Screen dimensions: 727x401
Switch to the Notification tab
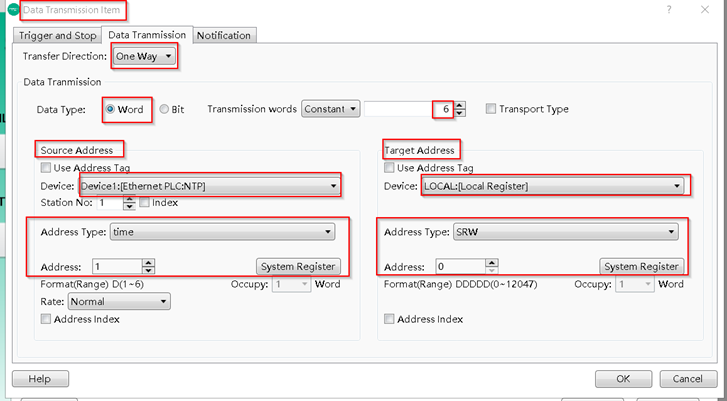225,36
